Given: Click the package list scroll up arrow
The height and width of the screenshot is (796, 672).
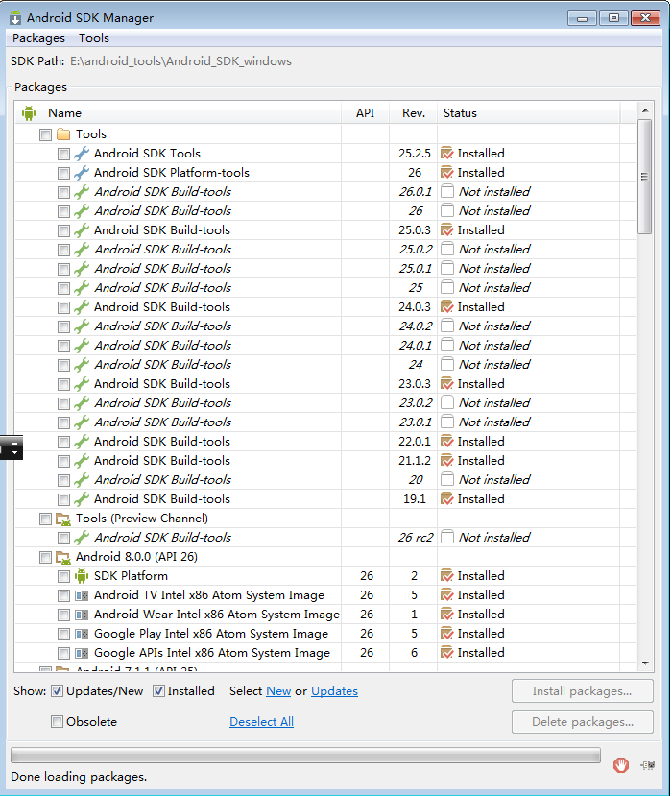Looking at the screenshot, I should [645, 110].
